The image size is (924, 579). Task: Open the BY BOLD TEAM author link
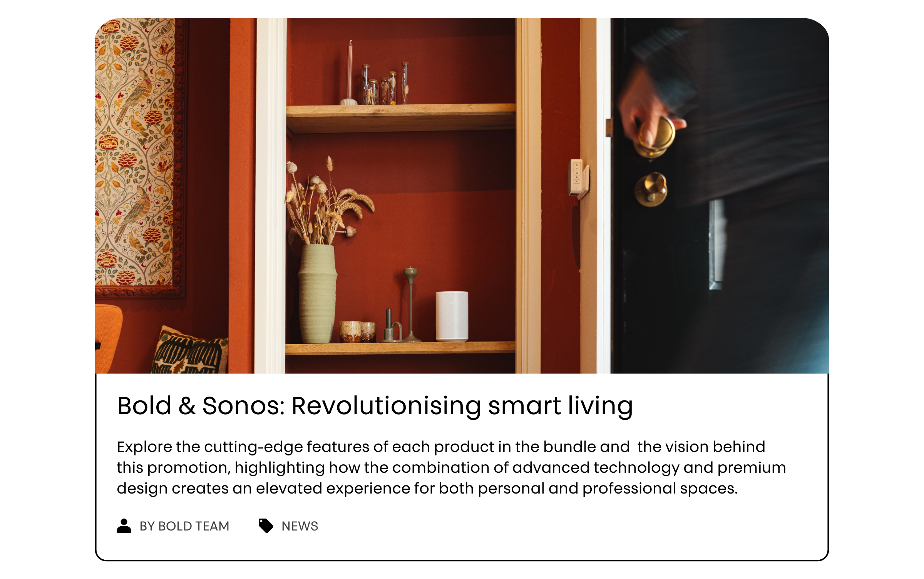click(184, 526)
